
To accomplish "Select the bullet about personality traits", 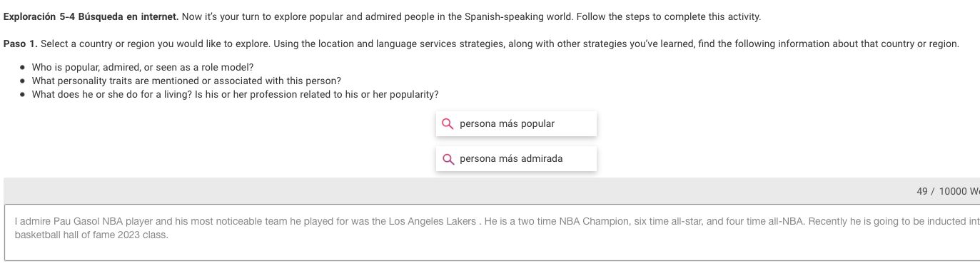I will pyautogui.click(x=186, y=81).
